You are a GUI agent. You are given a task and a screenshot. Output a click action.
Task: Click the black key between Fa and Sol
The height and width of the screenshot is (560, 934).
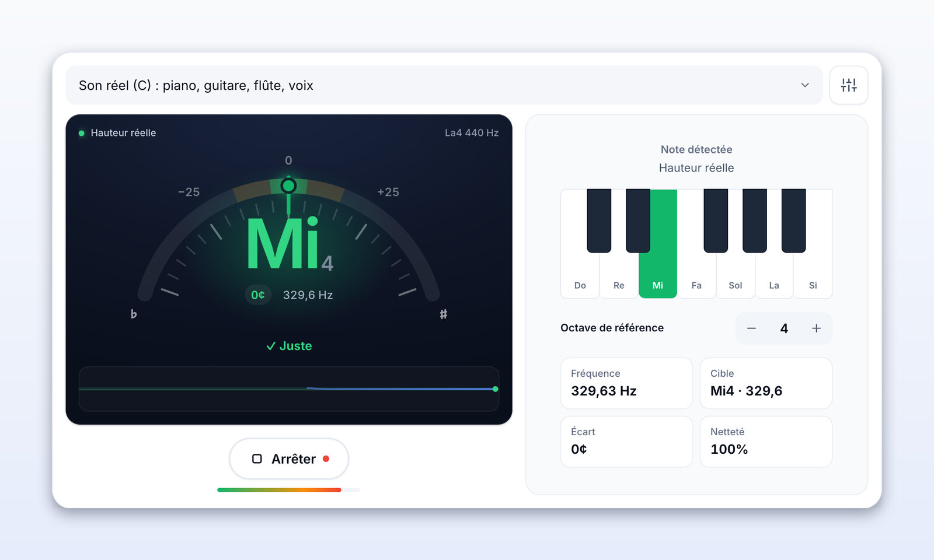click(x=716, y=220)
